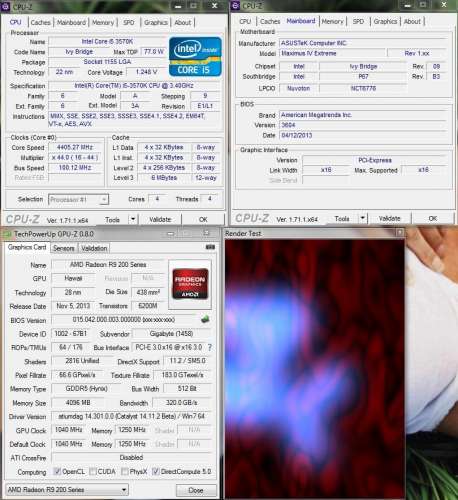Click the BIOS date 04/12/2013
This screenshot has height=500, width=458.
click(x=363, y=135)
